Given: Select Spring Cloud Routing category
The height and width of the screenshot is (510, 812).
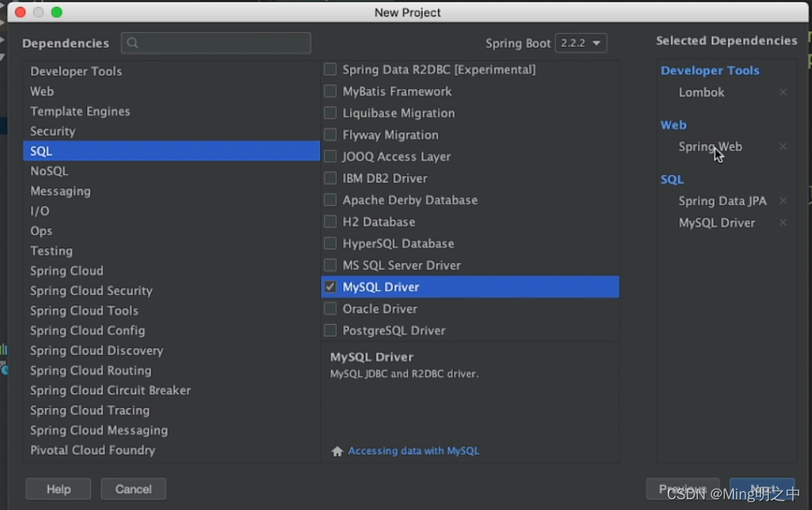Looking at the screenshot, I should click(171, 370).
